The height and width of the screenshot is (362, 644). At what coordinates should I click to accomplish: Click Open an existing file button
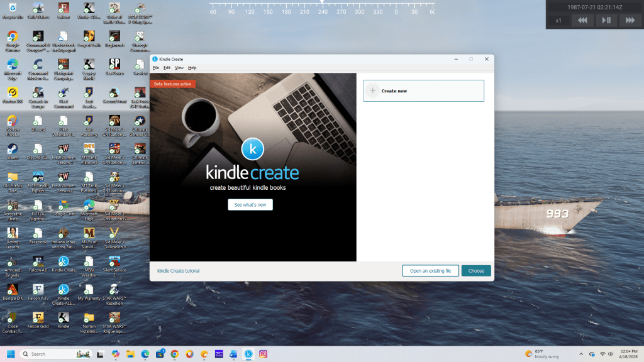(x=430, y=271)
